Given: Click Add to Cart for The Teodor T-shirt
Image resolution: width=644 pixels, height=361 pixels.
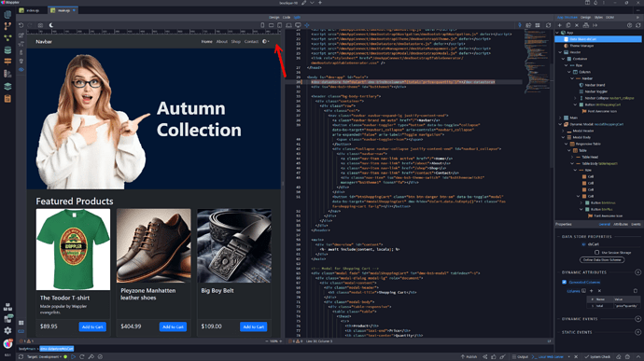Looking at the screenshot, I should (92, 326).
